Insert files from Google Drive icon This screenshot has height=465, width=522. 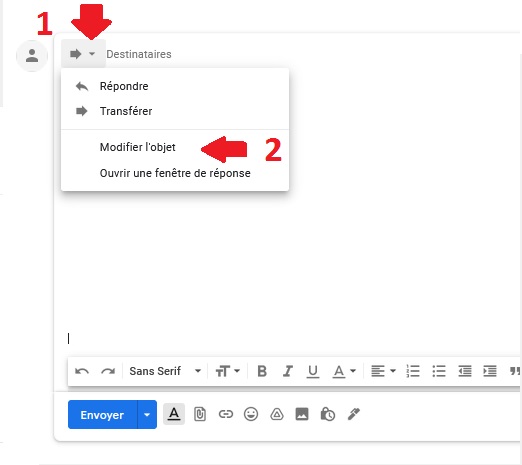point(277,414)
